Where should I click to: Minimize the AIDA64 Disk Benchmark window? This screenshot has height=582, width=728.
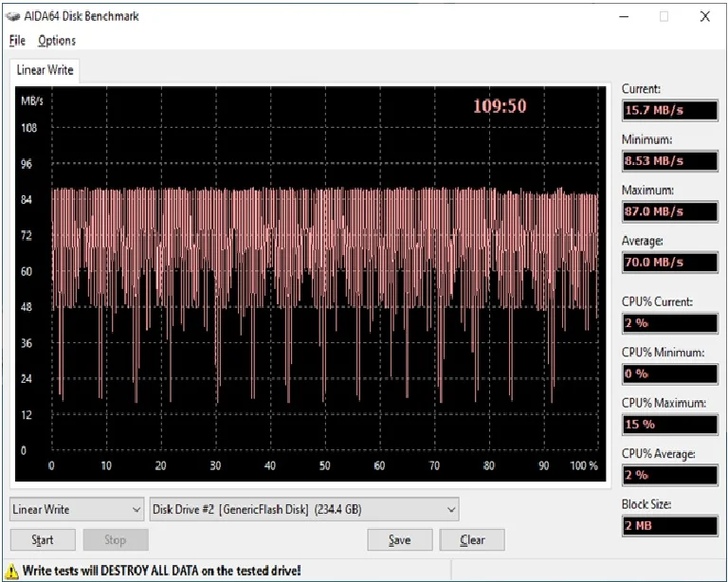click(624, 17)
